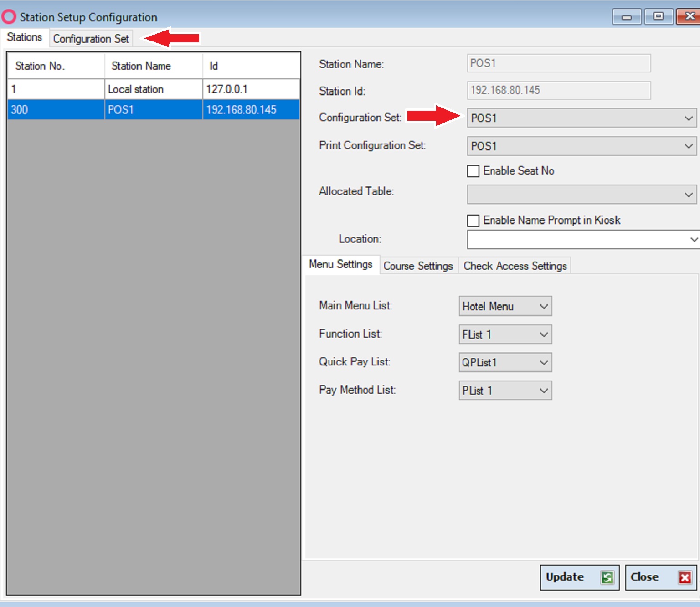Viewport: 700px width, 607px height.
Task: Click the green refresh icon on Update button
Action: pos(607,577)
